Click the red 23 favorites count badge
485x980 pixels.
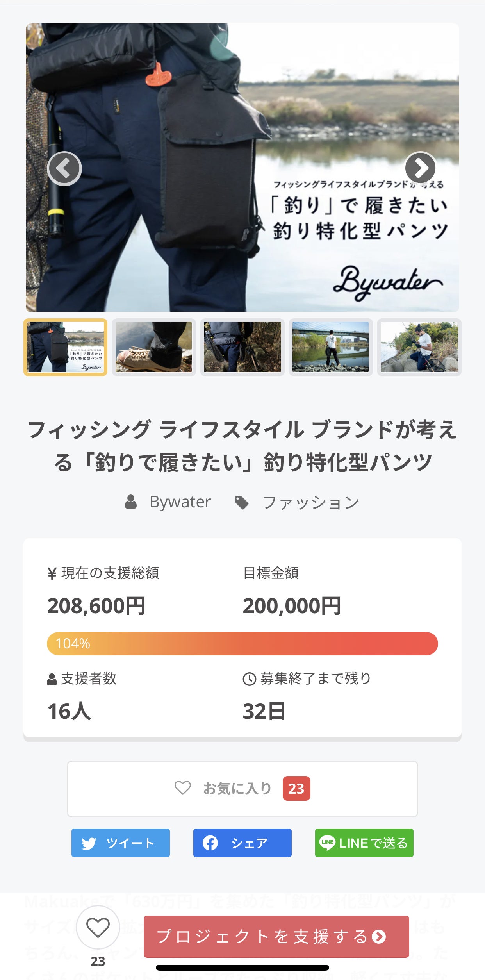tap(296, 789)
